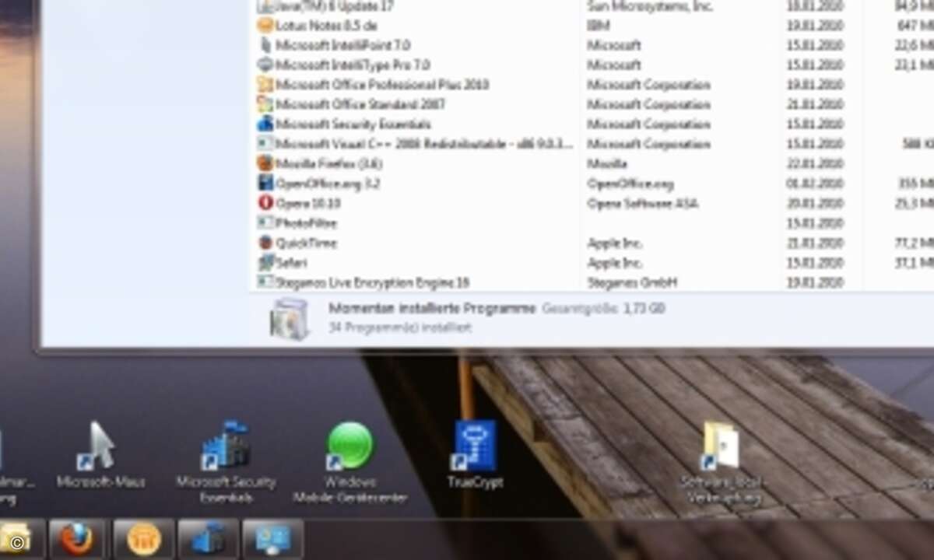Select Microsoft Office Professional Plus 2010 icon

[x=265, y=84]
